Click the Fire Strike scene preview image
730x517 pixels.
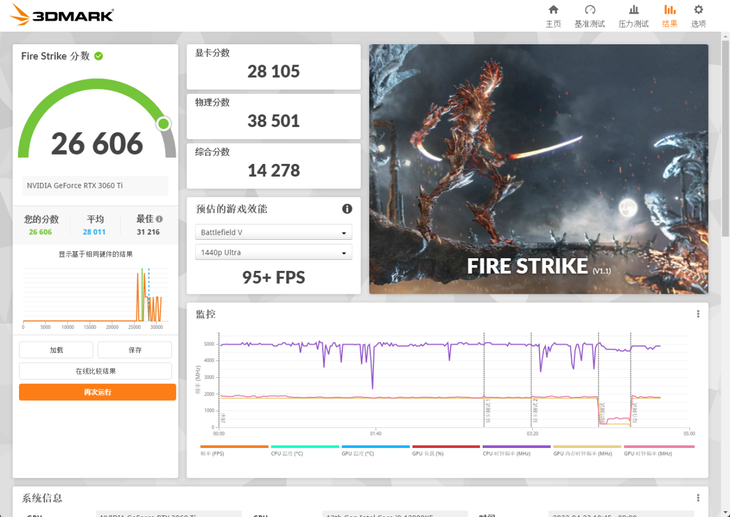539,169
